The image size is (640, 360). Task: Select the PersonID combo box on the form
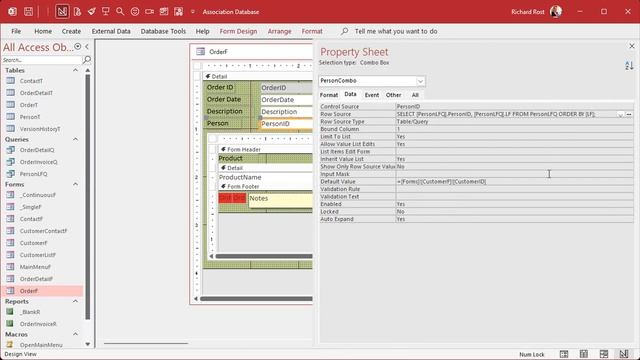point(286,124)
